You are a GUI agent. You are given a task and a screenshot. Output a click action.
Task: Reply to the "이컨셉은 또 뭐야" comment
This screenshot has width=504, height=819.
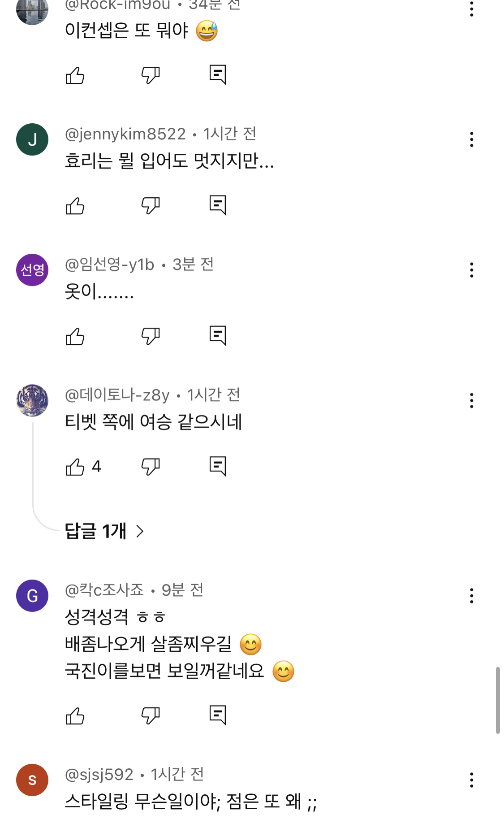[x=218, y=75]
